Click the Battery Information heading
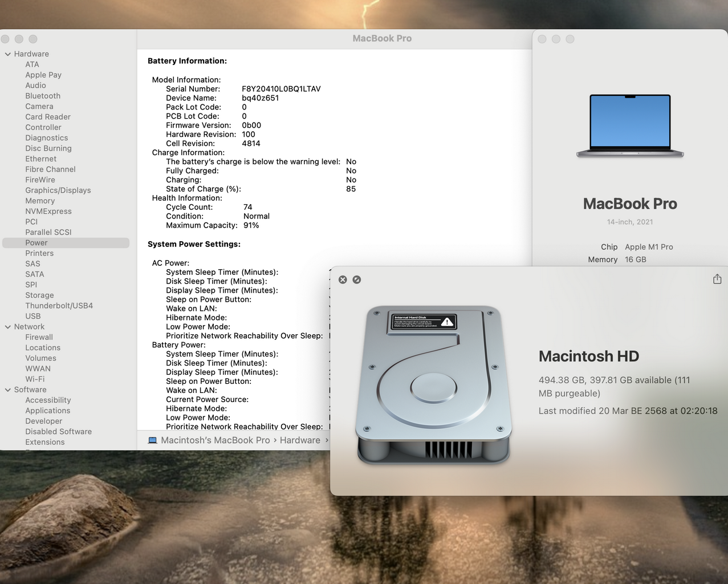 coord(187,61)
